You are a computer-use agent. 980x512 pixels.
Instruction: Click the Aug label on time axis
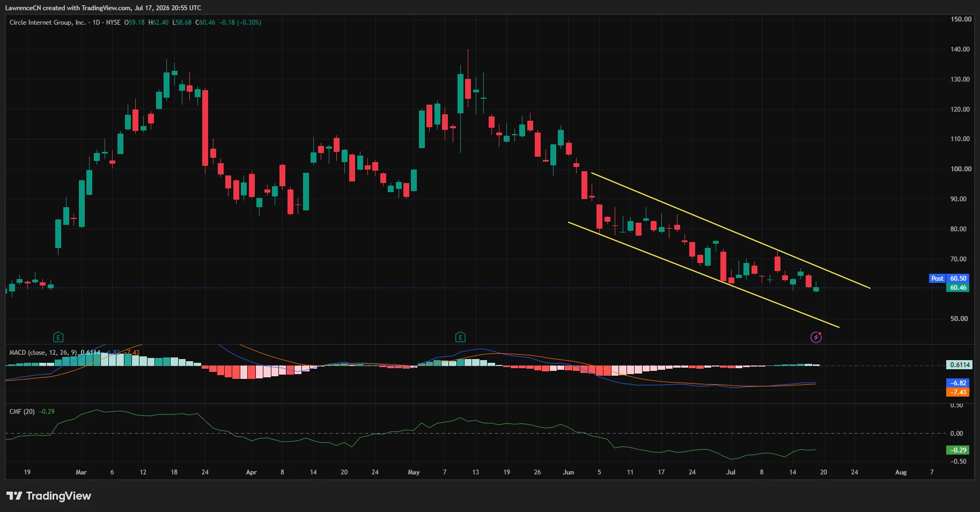(901, 472)
